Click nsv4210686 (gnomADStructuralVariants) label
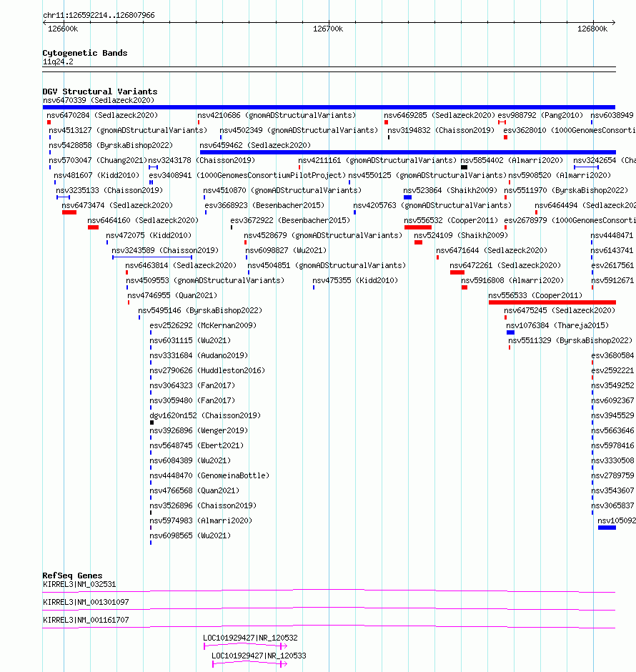This screenshot has height=672, width=636. pos(277,115)
